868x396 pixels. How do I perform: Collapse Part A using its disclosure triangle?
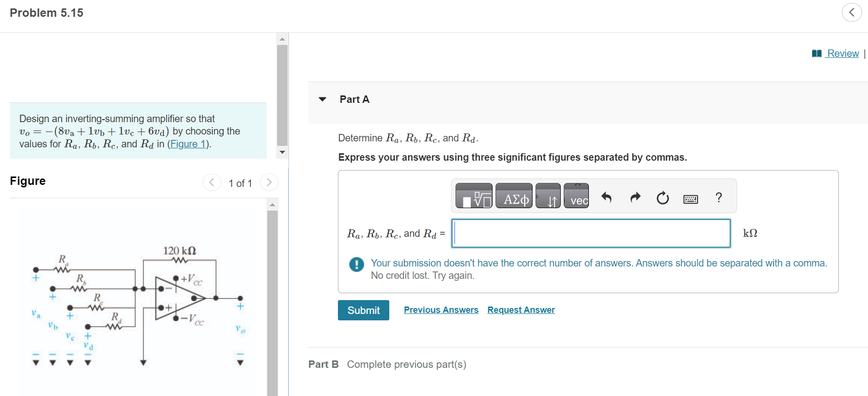pyautogui.click(x=322, y=99)
